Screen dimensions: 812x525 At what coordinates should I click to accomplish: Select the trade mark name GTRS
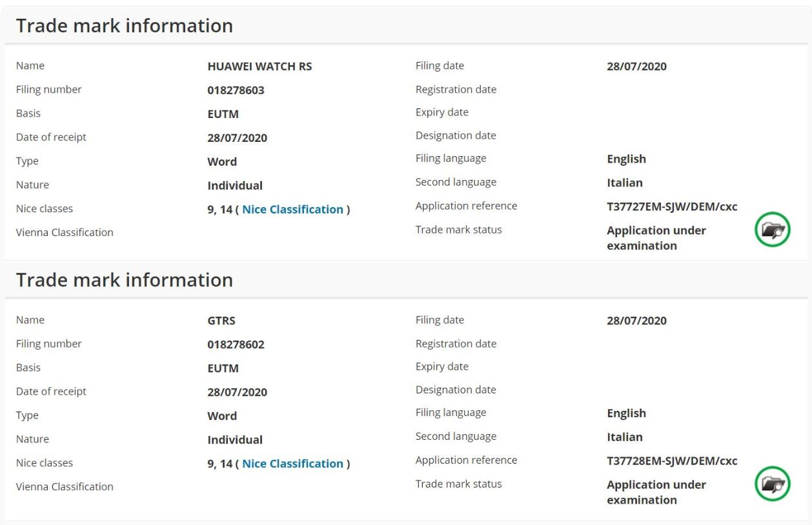click(x=221, y=321)
